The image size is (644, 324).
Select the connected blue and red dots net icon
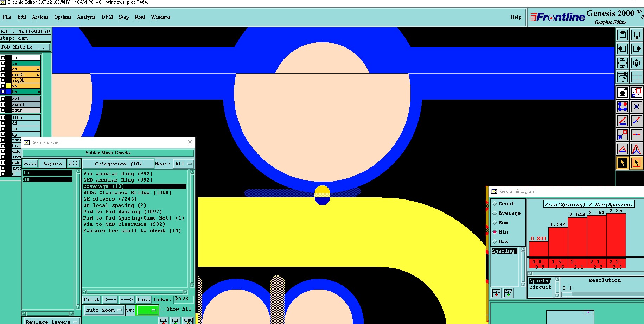click(623, 106)
